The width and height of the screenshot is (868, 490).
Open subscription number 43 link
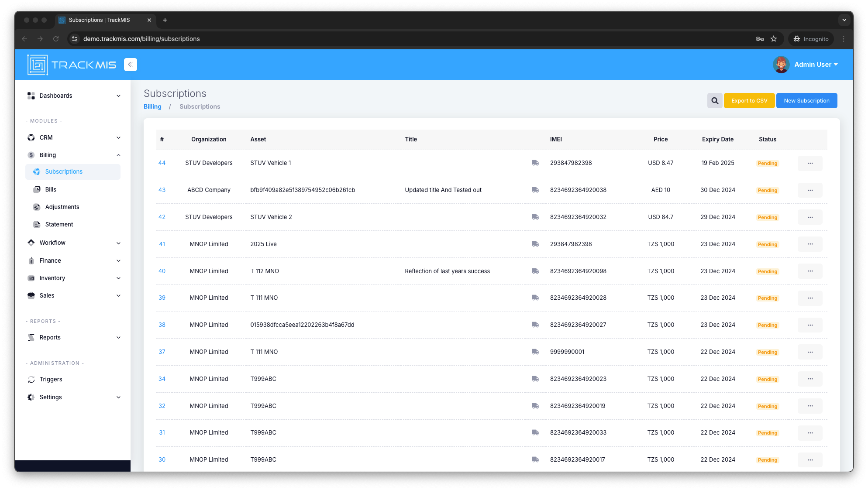(x=162, y=190)
